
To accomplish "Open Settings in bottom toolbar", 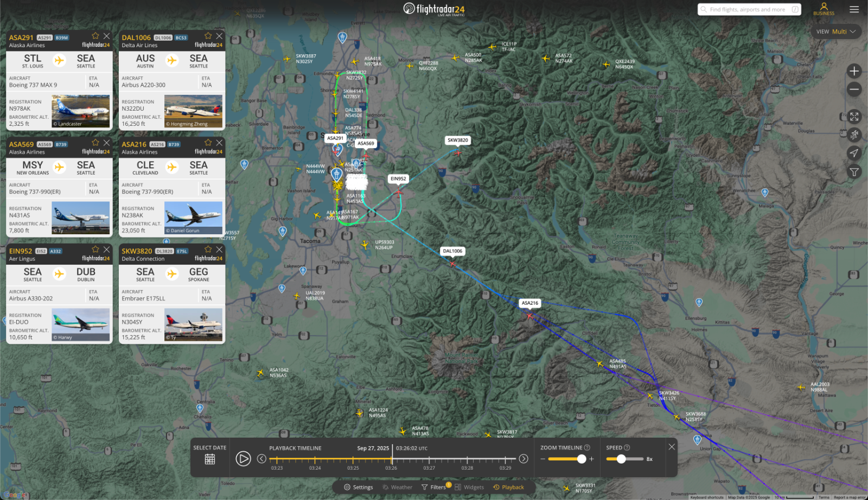I will (x=359, y=487).
